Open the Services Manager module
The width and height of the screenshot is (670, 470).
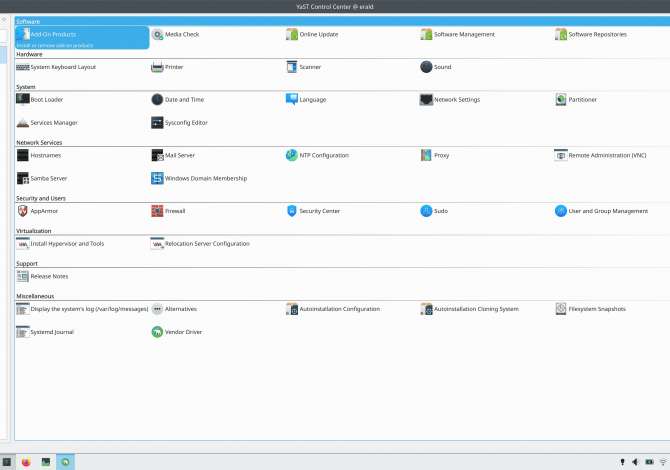coord(47,123)
